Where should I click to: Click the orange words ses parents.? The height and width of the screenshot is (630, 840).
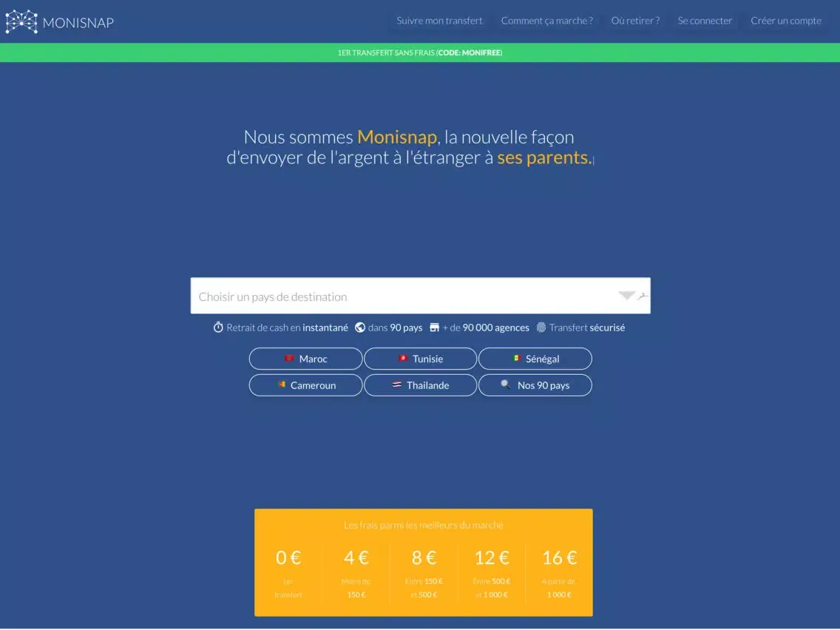coord(544,157)
